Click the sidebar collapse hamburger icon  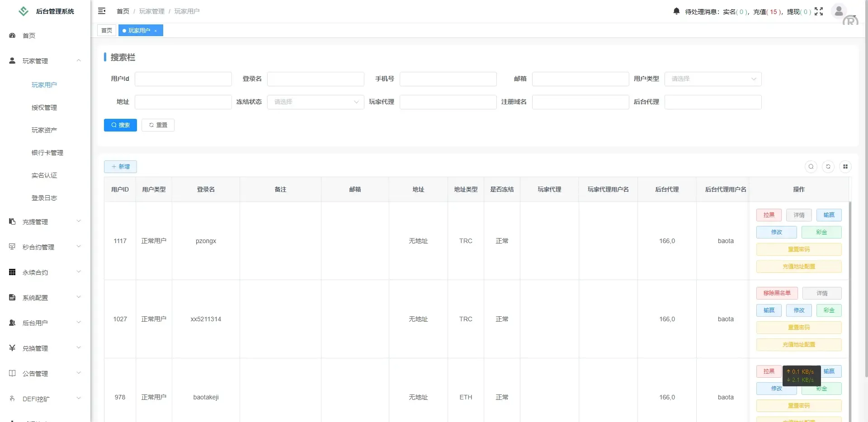(x=102, y=11)
